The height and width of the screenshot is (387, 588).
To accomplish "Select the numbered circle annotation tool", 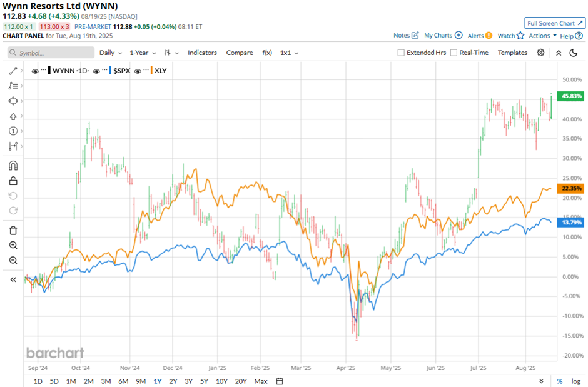I will click(x=13, y=131).
